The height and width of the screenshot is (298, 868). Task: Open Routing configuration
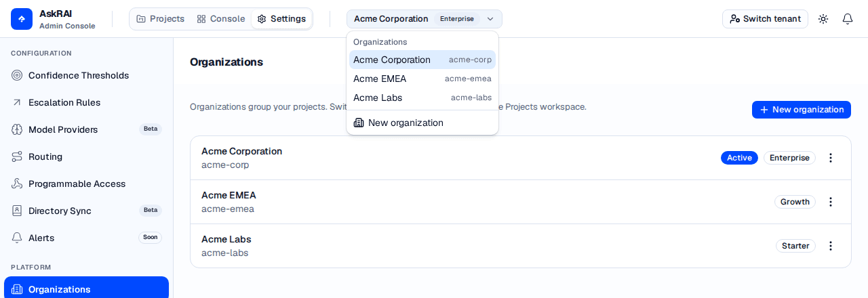coord(86,156)
